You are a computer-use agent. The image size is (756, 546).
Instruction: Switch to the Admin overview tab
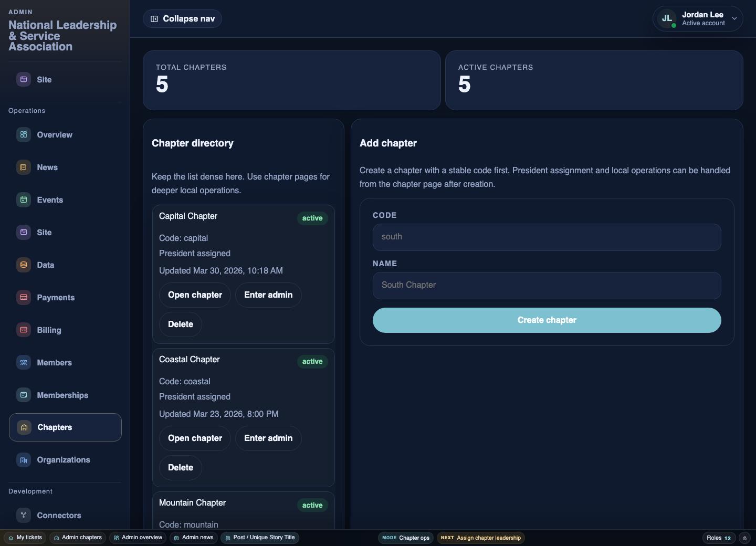(x=138, y=538)
